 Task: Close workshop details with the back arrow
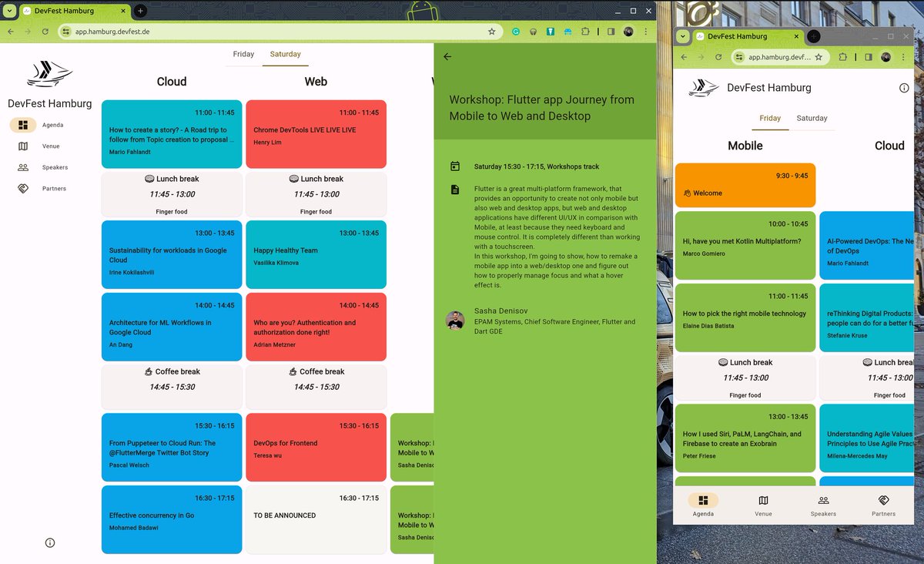(x=447, y=56)
